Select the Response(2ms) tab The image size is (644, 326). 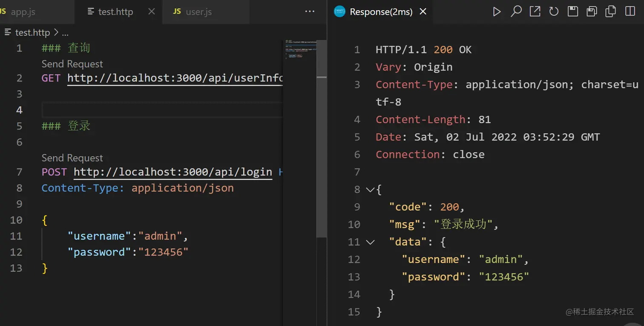click(x=381, y=12)
